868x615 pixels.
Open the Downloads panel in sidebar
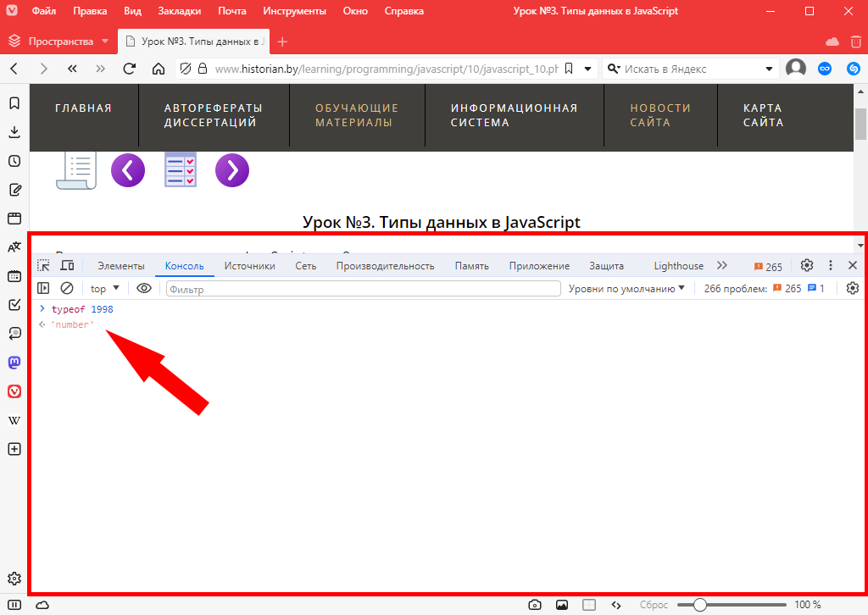coord(14,132)
